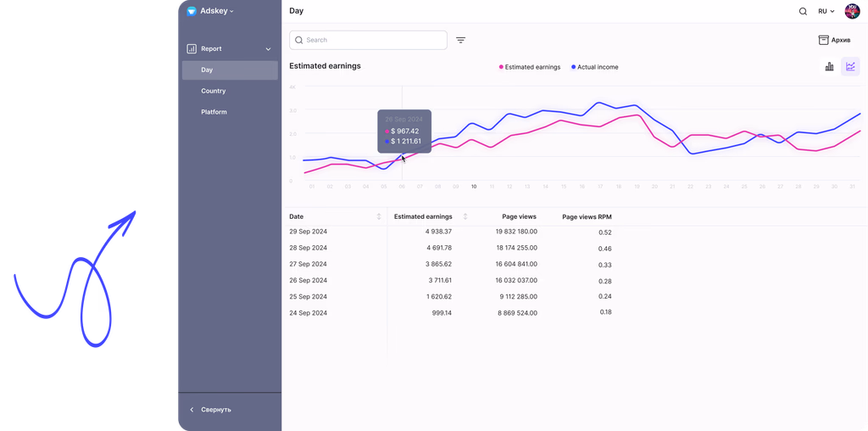Sort by Estimated earnings column arrows
The height and width of the screenshot is (431, 868).
[x=465, y=216]
